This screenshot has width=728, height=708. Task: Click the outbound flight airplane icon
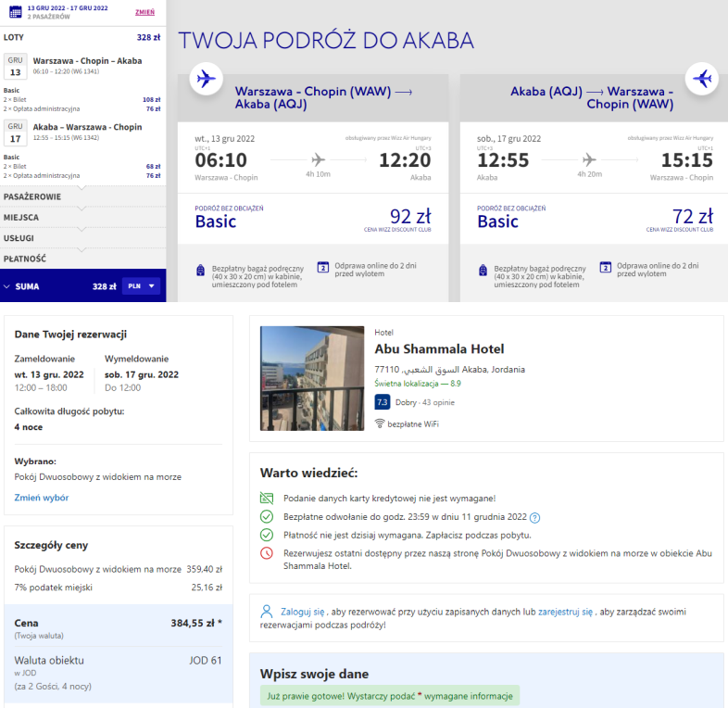[x=206, y=79]
